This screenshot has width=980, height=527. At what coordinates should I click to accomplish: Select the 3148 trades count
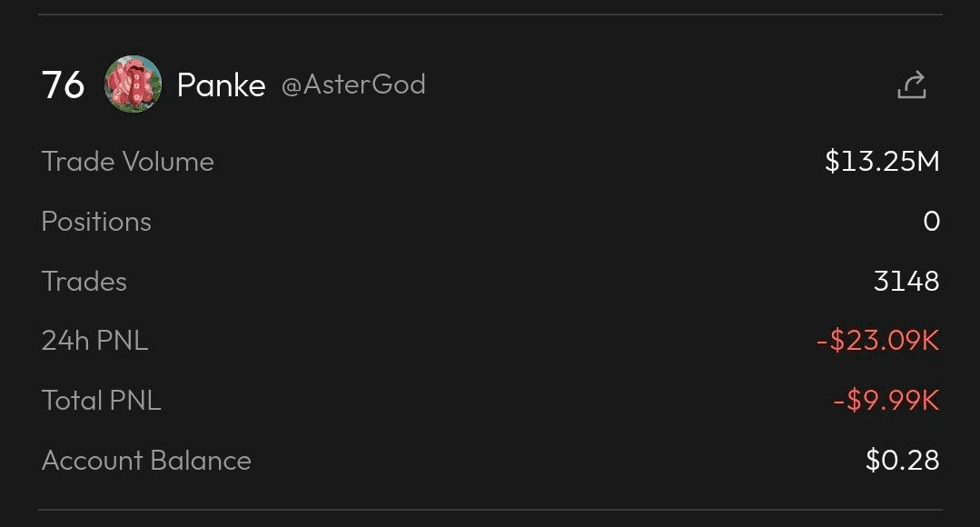pyautogui.click(x=906, y=282)
